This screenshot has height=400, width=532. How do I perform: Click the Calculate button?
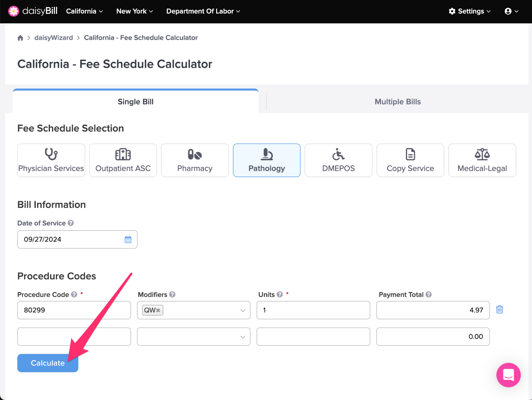pos(48,363)
